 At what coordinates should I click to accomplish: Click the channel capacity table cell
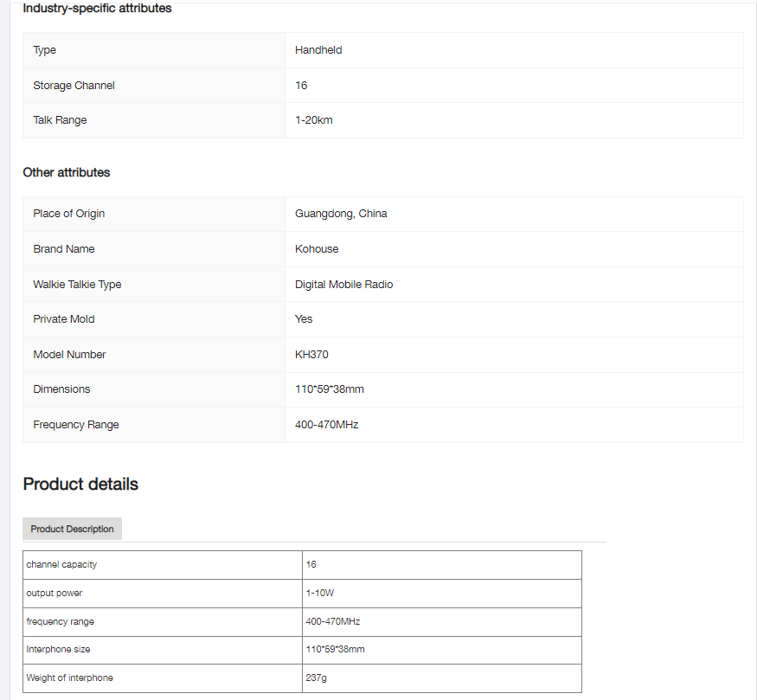61,564
